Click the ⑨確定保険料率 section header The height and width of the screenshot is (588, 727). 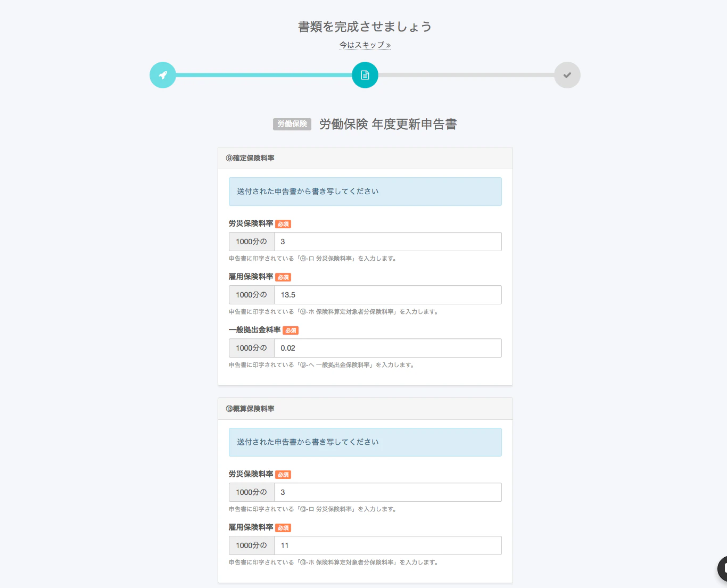pyautogui.click(x=365, y=158)
